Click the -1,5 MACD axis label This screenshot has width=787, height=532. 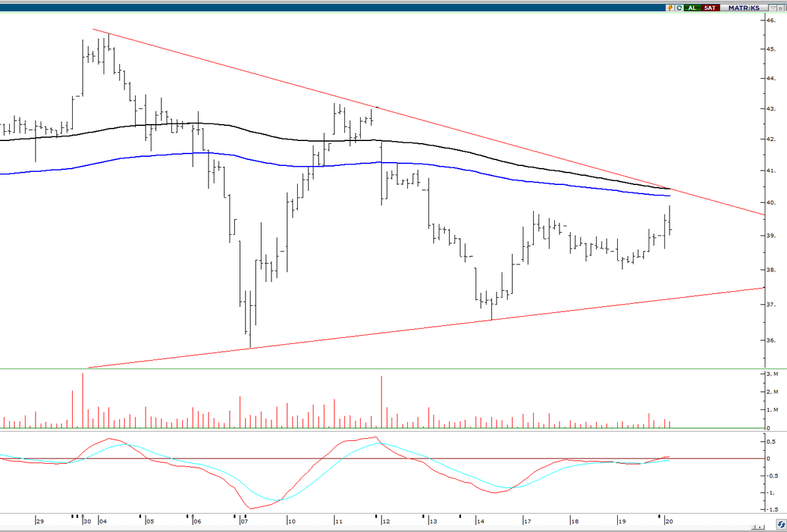point(773,509)
